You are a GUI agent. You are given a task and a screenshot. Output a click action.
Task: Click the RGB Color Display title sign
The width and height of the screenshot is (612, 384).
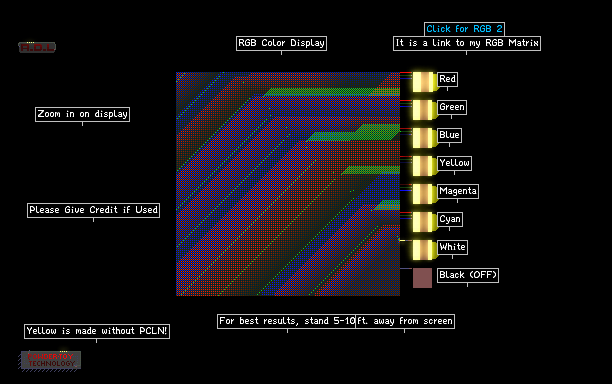(281, 43)
